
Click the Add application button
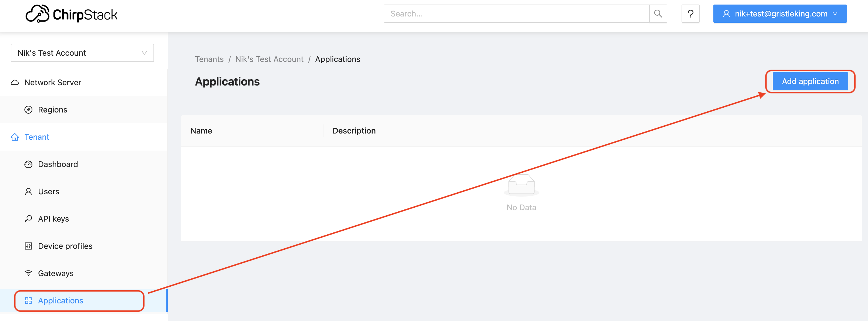[x=810, y=82]
